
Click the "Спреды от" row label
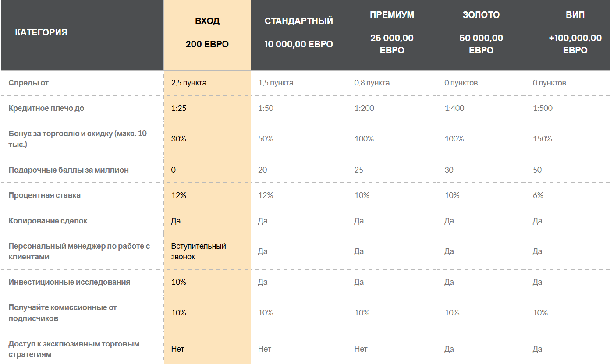28,83
